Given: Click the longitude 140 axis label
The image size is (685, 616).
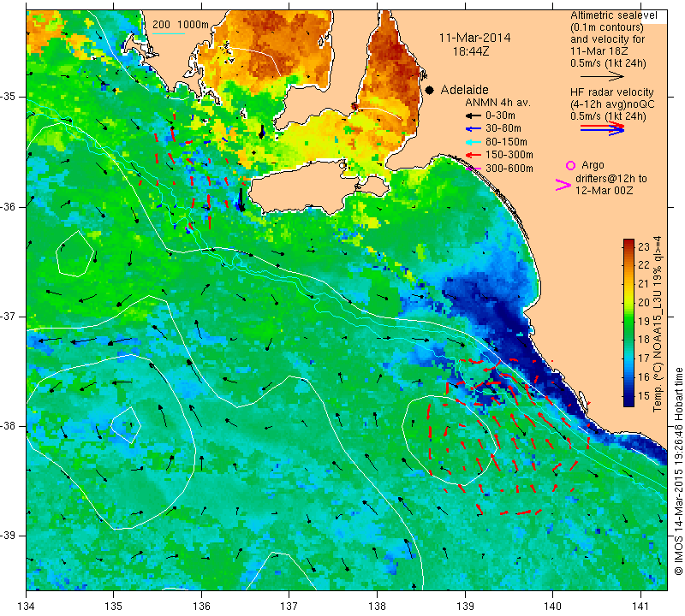Looking at the screenshot, I should pos(552,607).
